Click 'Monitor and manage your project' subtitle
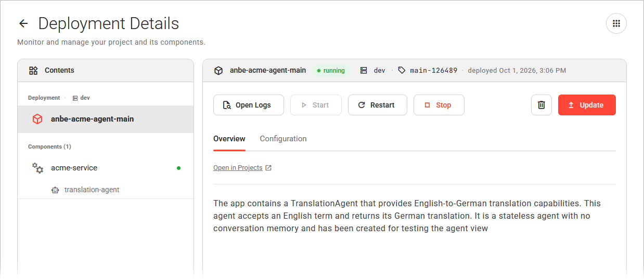Image resolution: width=644 pixels, height=279 pixels. [111, 42]
